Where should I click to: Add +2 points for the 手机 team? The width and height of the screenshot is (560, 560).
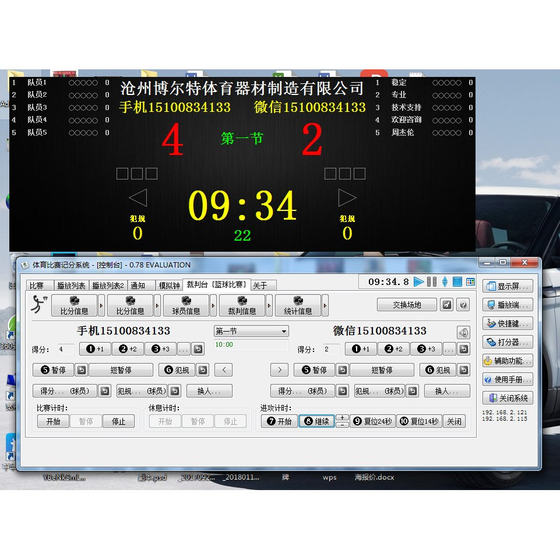pos(128,349)
